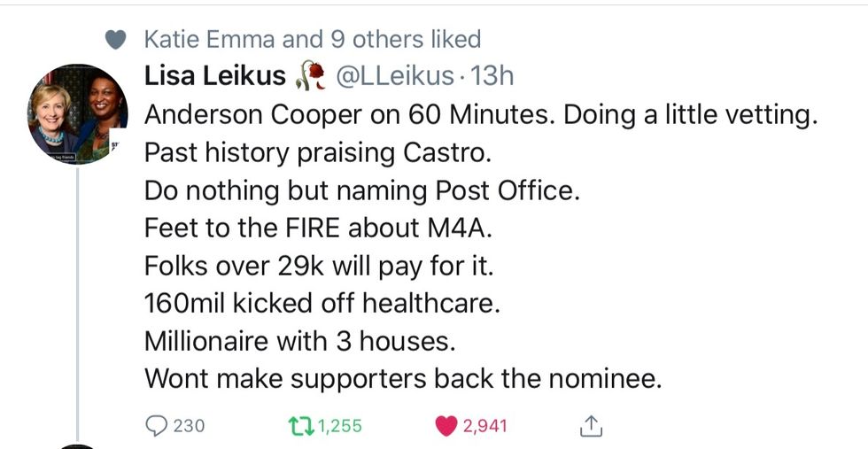Click the partial avatar at bottom left

pyautogui.click(x=79, y=445)
